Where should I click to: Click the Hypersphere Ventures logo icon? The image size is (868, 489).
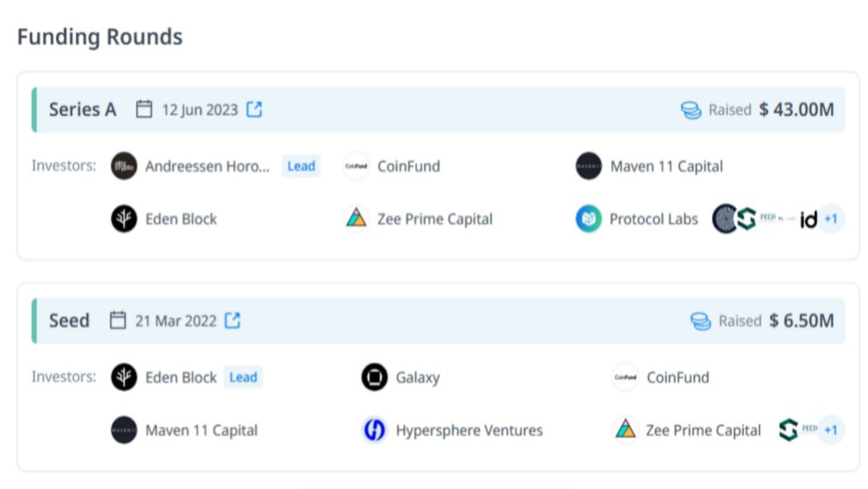click(375, 430)
